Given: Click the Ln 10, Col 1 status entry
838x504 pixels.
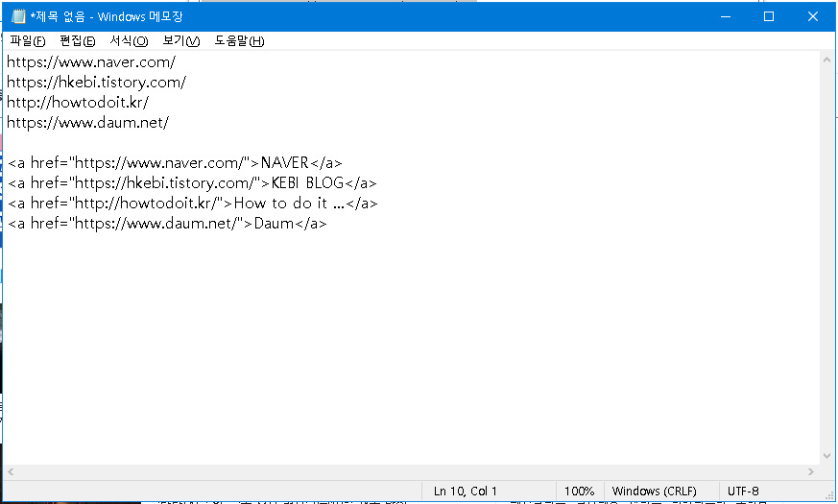Looking at the screenshot, I should click(465, 492).
